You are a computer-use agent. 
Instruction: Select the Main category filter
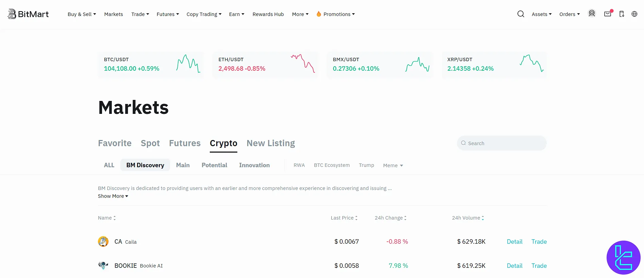click(x=183, y=165)
